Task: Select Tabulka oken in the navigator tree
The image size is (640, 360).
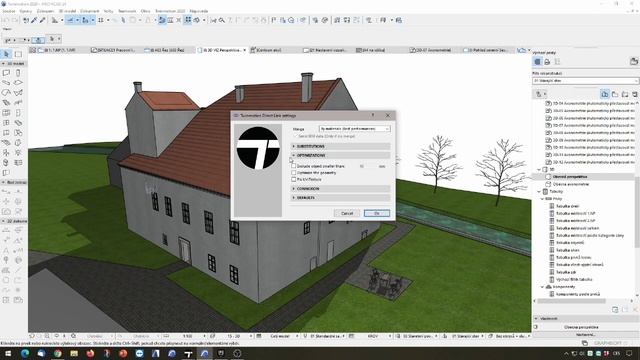Action: [567, 250]
